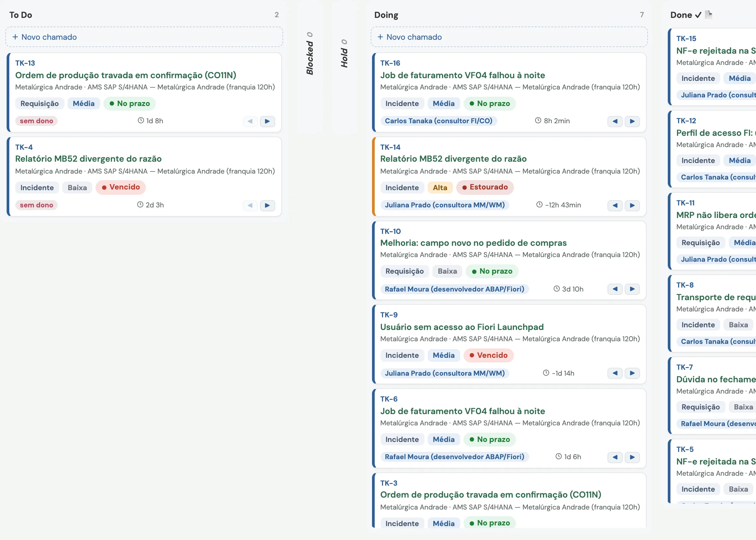Screen dimensions: 756x540
Task: Expand the collapsed Blocked column
Action: pyautogui.click(x=310, y=53)
